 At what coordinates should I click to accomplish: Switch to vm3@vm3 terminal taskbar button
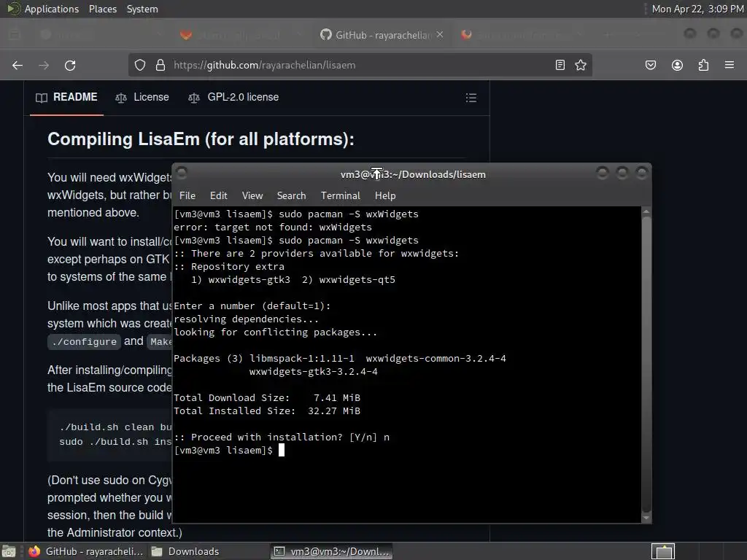click(332, 551)
